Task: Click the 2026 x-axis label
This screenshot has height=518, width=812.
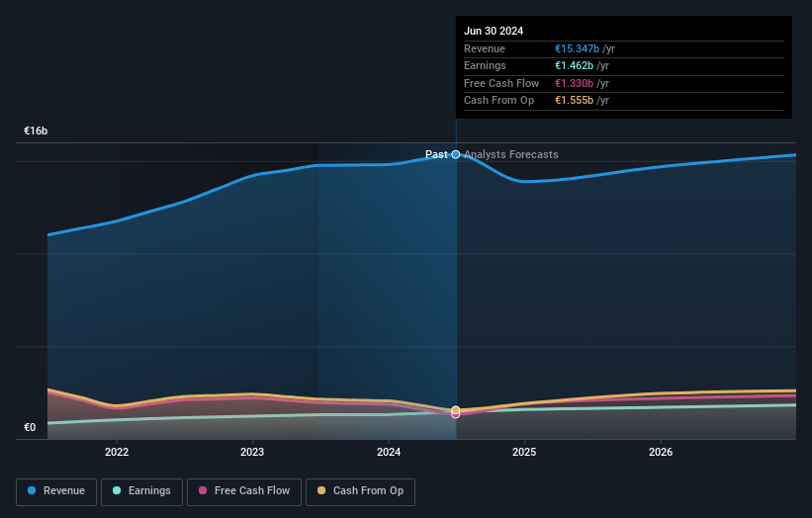Action: (661, 452)
